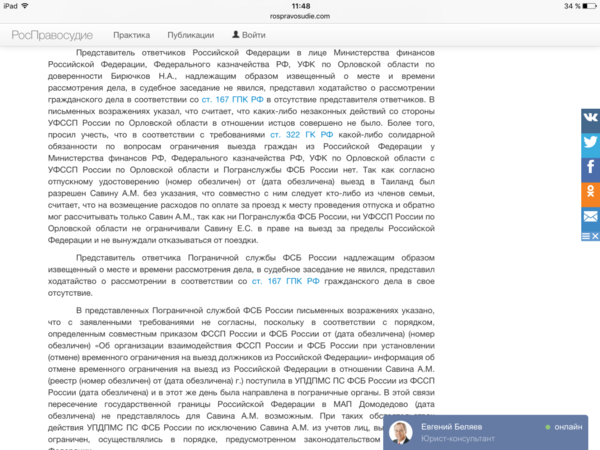
Task: Click text 'Бирючков Н.А.' in first paragraph
Action: click(x=144, y=76)
